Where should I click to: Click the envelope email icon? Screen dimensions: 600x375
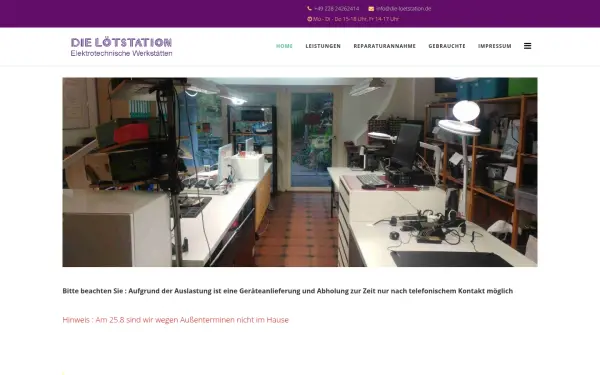(x=371, y=8)
